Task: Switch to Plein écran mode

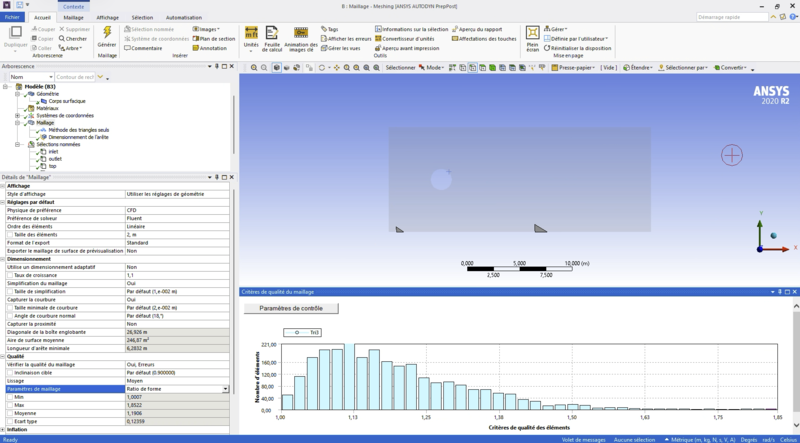Action: click(x=533, y=38)
